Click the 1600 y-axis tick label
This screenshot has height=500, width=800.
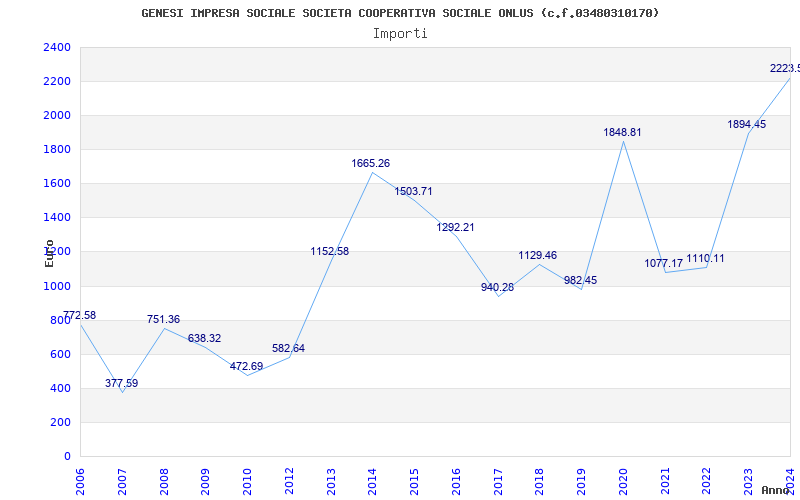[57, 184]
